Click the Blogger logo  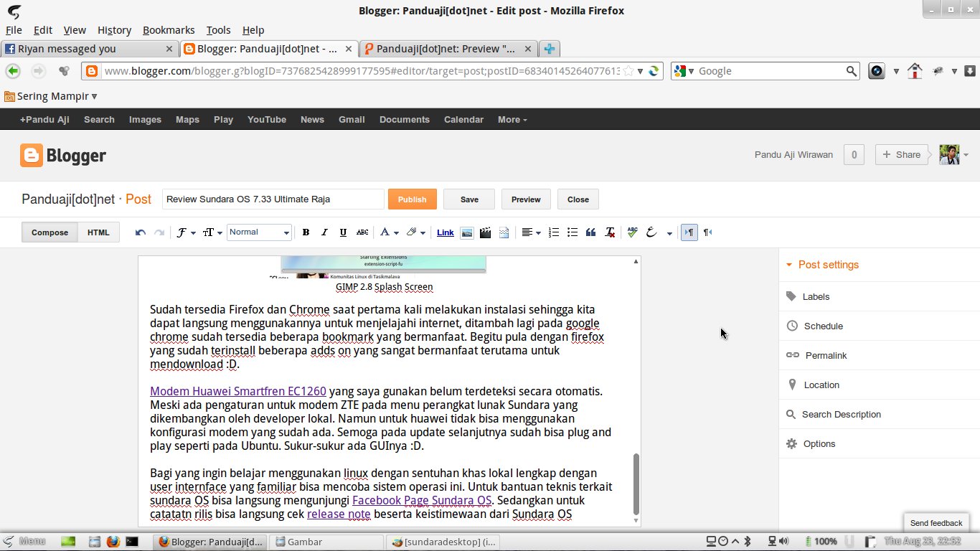click(63, 155)
